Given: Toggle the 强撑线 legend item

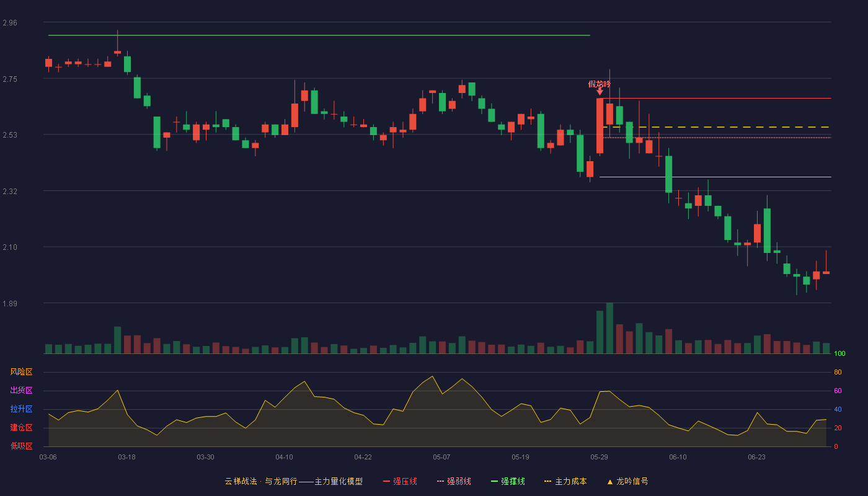Looking at the screenshot, I should coord(508,481).
